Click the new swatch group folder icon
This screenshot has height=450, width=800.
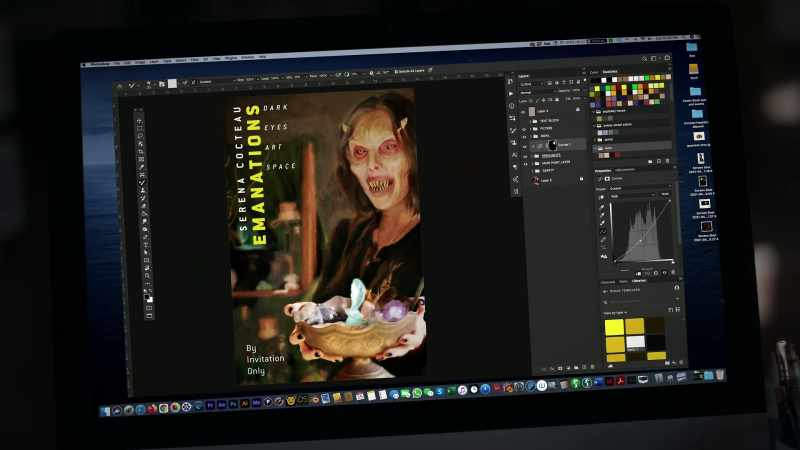(x=650, y=162)
